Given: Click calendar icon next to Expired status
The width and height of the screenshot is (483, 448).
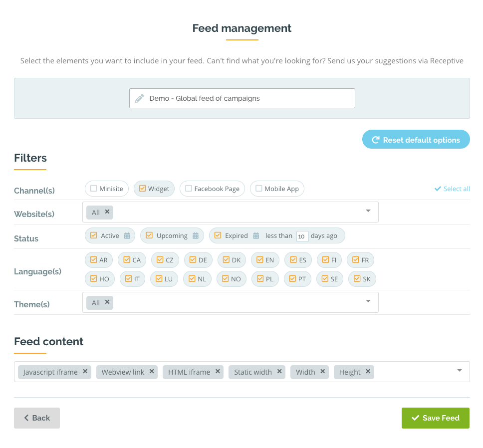Looking at the screenshot, I should (x=256, y=236).
